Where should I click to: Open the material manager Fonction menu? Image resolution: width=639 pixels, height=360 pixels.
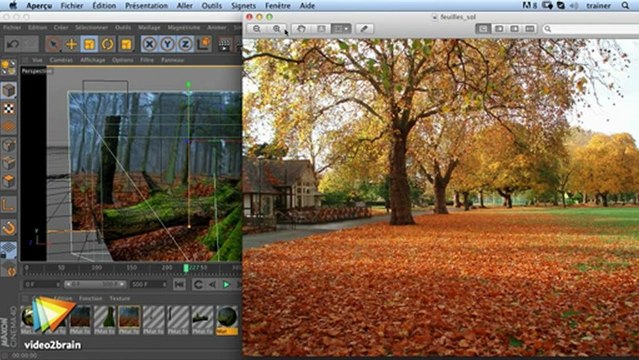(x=90, y=298)
